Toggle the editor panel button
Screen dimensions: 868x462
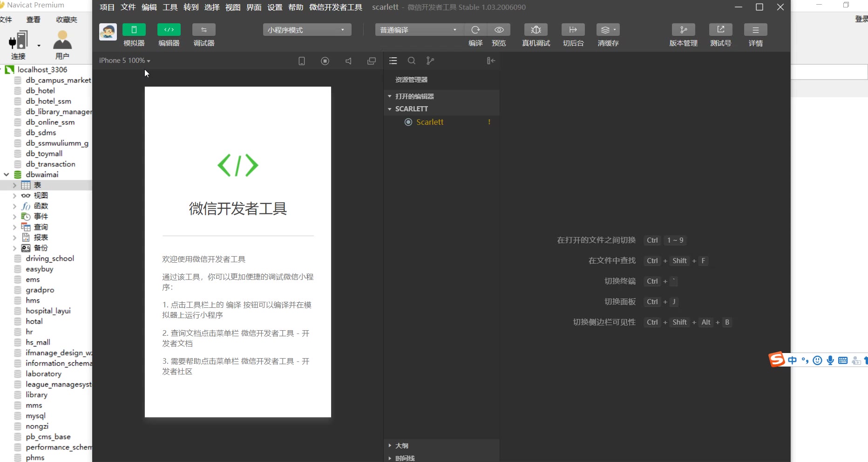tap(169, 30)
